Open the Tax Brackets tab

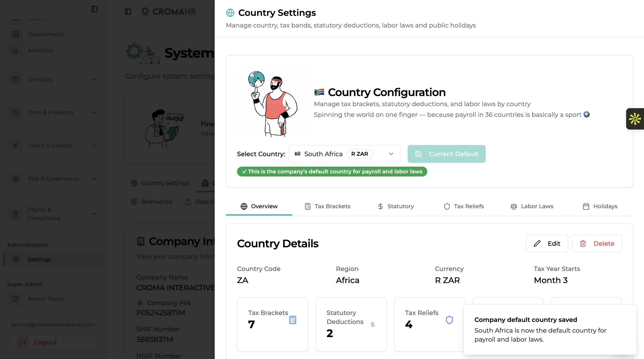pos(328,206)
